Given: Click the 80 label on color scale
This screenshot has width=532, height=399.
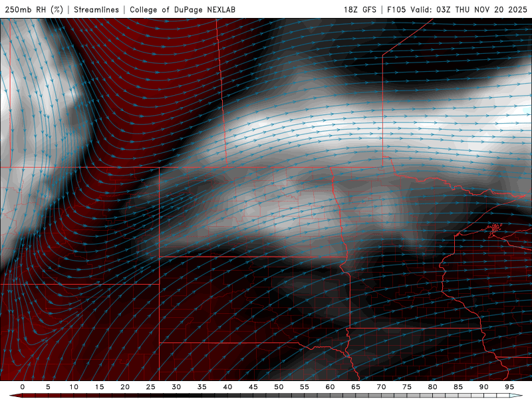Looking at the screenshot, I should pyautogui.click(x=433, y=387).
